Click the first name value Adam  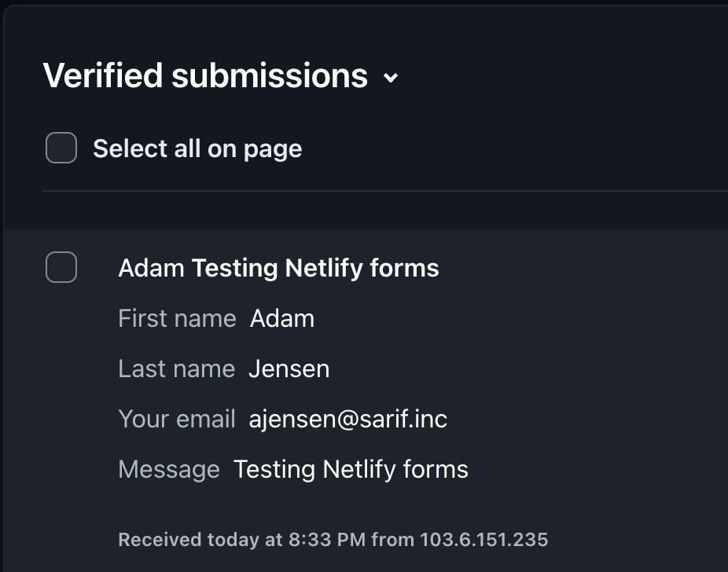pyautogui.click(x=282, y=318)
